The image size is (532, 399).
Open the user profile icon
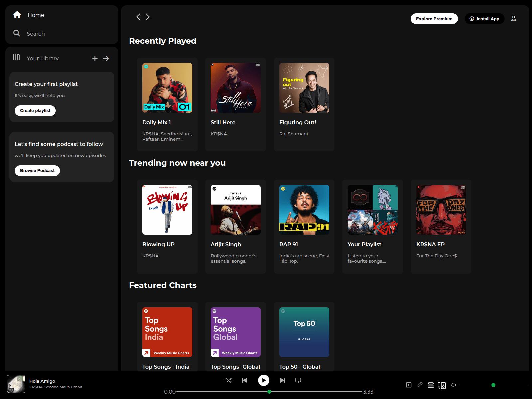[514, 19]
